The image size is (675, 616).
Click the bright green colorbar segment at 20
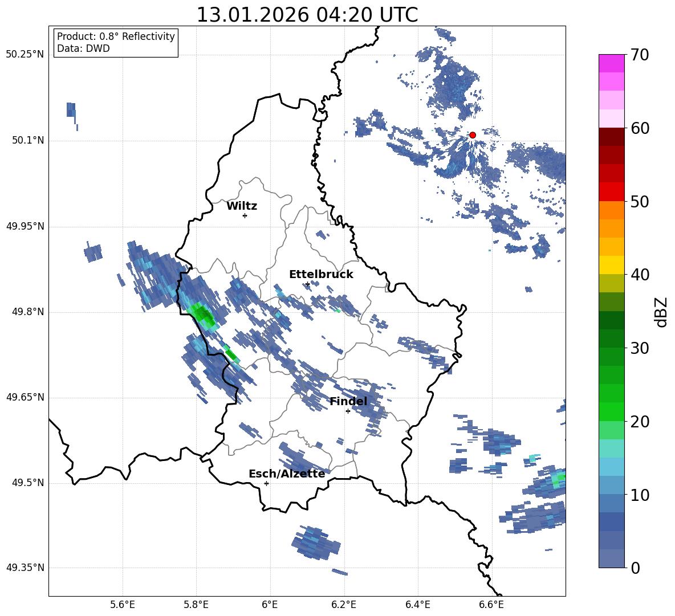tap(611, 412)
